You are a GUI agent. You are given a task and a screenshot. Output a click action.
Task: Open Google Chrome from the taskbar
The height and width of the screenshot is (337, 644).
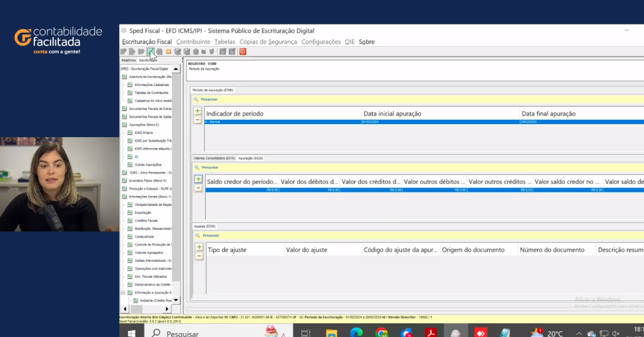(381, 333)
